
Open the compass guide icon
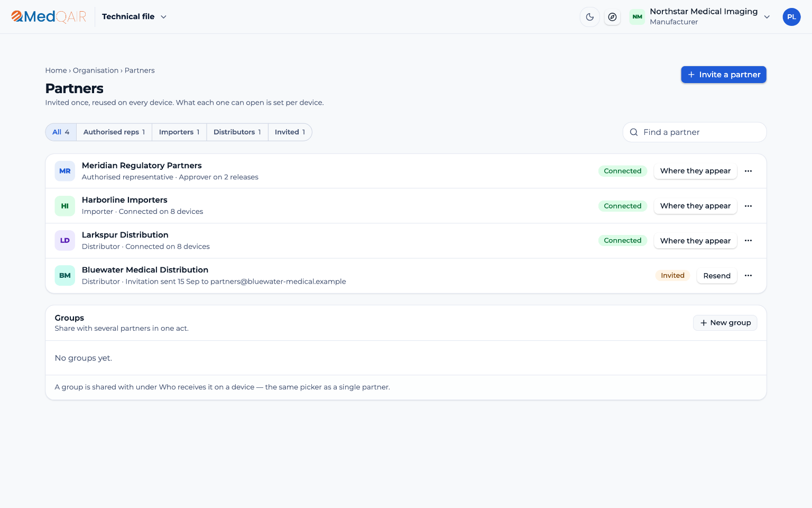click(612, 17)
